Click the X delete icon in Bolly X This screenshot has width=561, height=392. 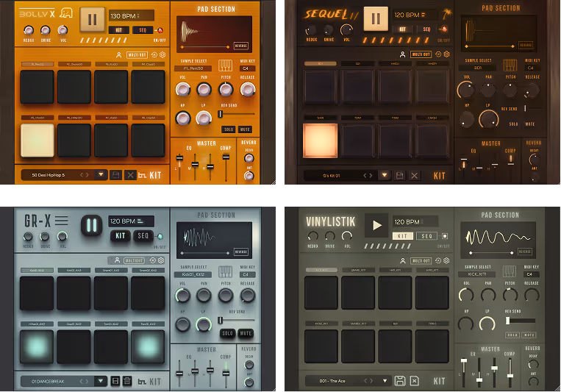[x=130, y=175]
